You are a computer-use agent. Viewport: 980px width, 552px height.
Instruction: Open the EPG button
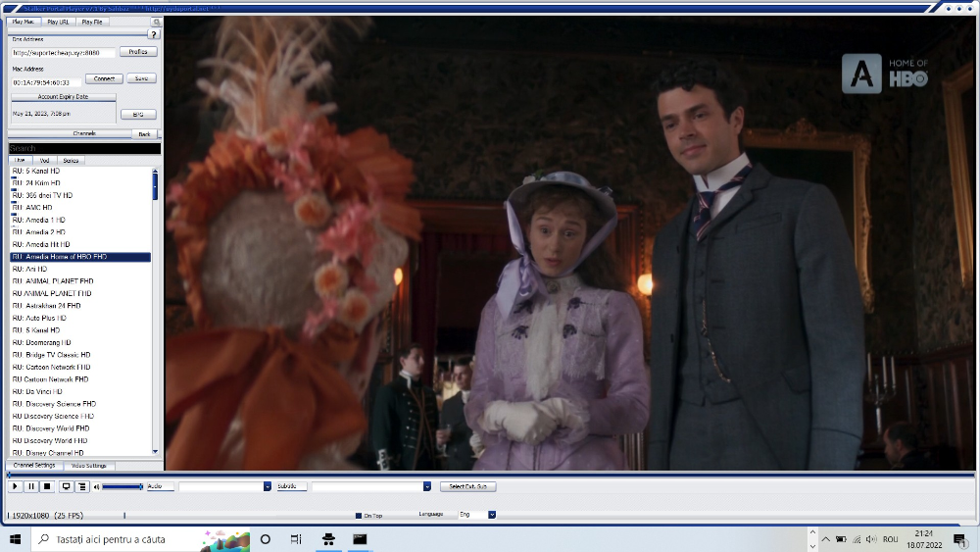pos(138,115)
